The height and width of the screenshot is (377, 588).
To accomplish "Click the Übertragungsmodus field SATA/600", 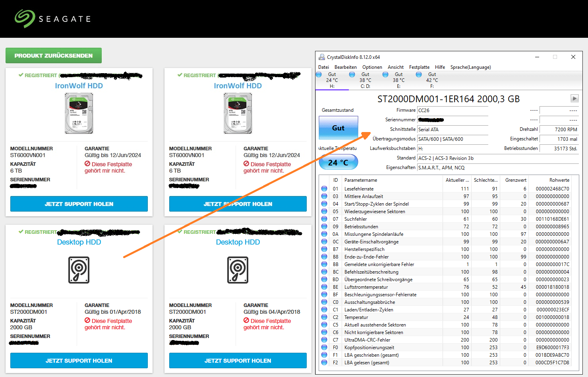I will click(x=453, y=139).
